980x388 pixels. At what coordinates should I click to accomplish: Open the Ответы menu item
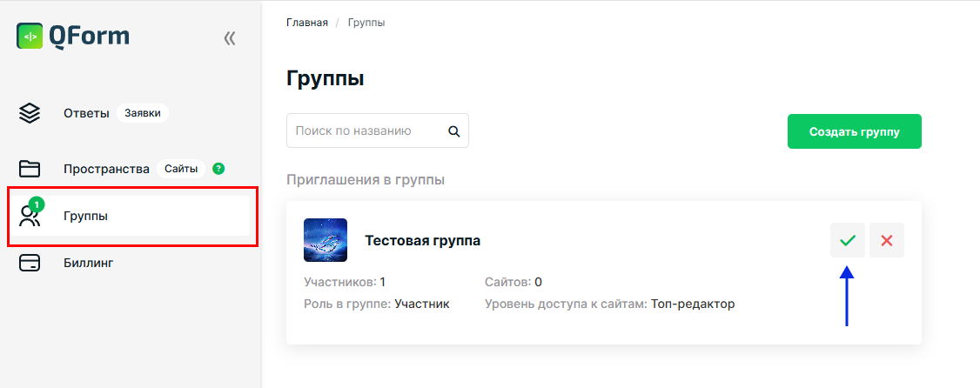pyautogui.click(x=86, y=114)
